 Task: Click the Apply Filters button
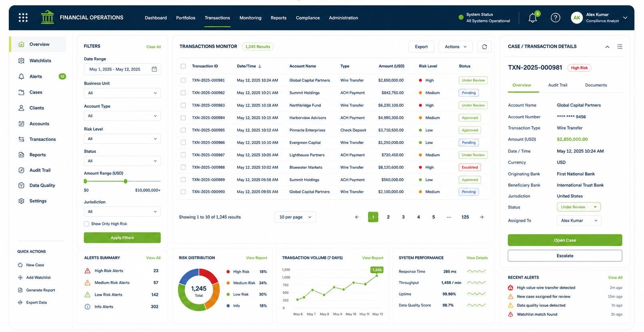coord(122,238)
